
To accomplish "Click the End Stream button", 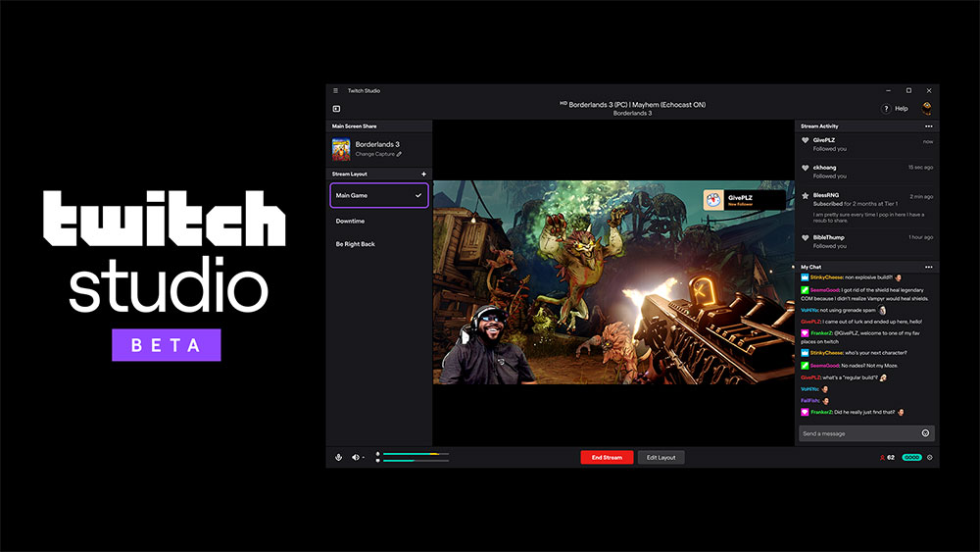I will [x=607, y=458].
